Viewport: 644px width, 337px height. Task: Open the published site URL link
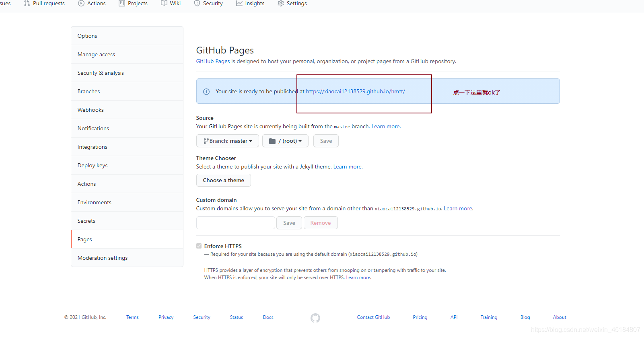(x=355, y=91)
